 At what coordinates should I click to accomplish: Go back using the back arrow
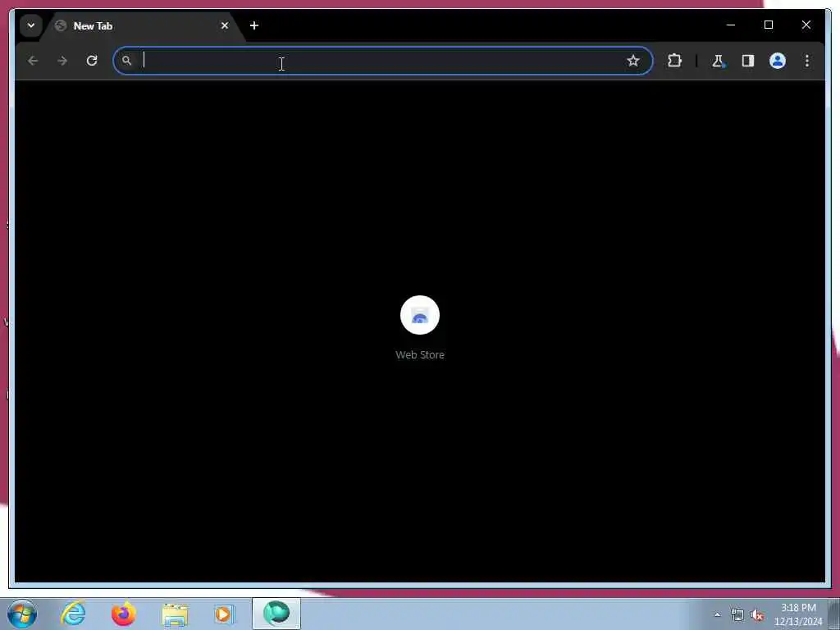(x=33, y=61)
